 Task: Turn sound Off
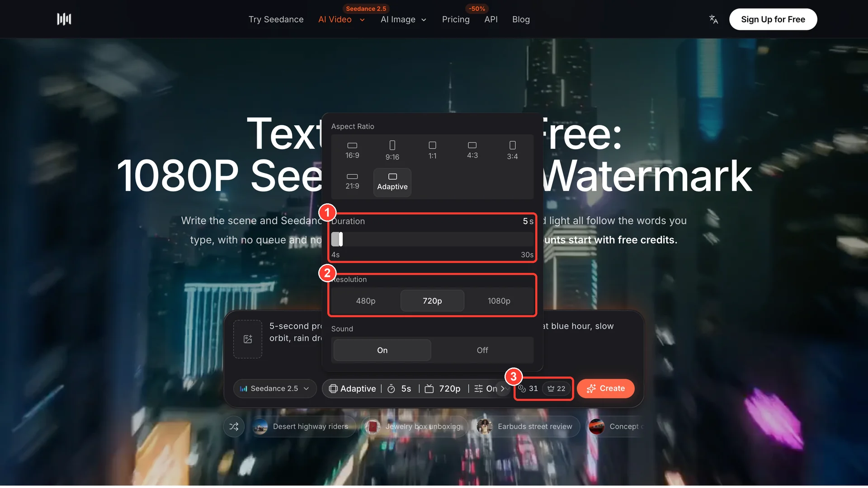(482, 350)
